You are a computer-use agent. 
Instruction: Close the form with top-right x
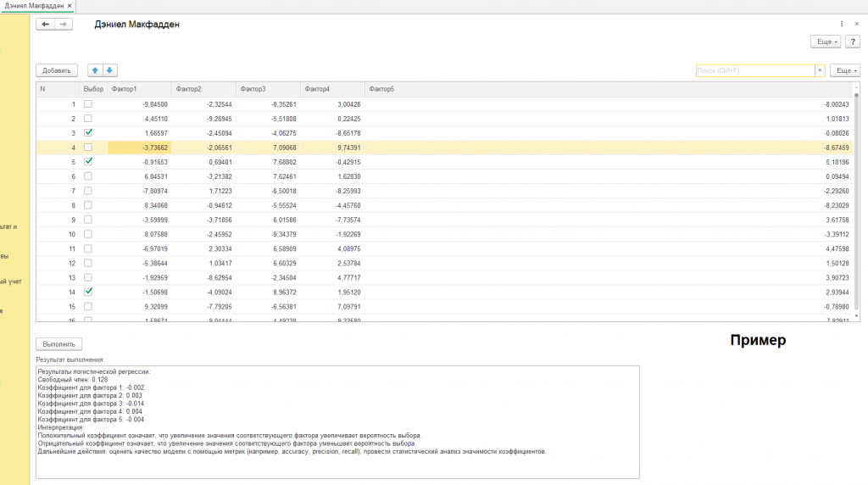[856, 24]
